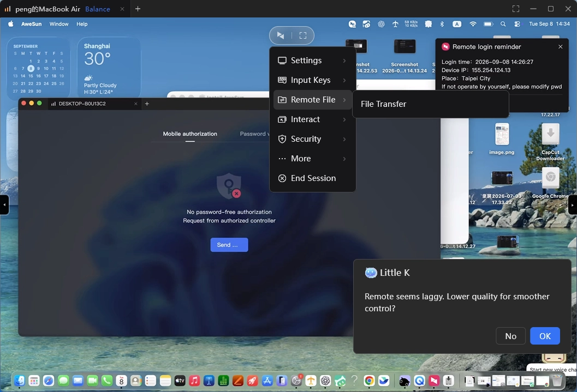The height and width of the screenshot is (392, 577).
Task: Open ChatGPT in the Dock
Action: tap(325, 381)
